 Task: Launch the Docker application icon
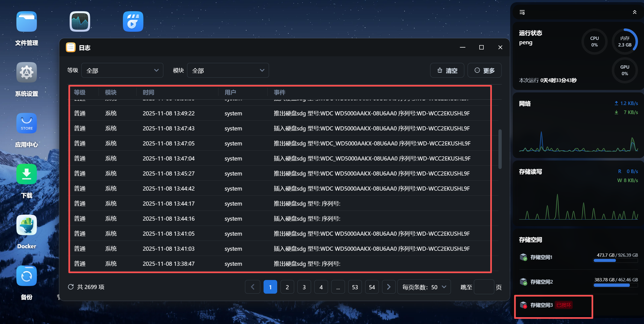[x=26, y=225]
